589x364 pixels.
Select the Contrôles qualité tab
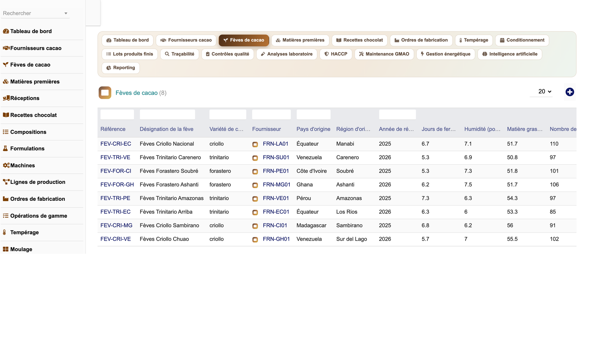[228, 54]
